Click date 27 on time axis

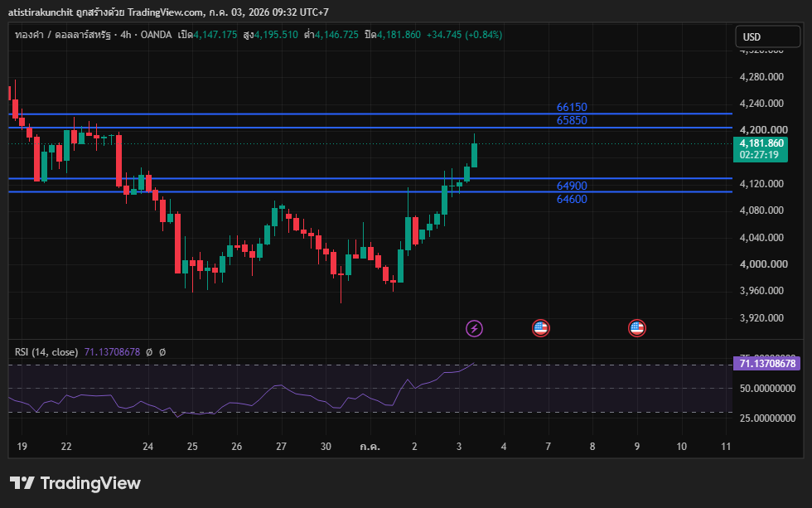point(281,447)
